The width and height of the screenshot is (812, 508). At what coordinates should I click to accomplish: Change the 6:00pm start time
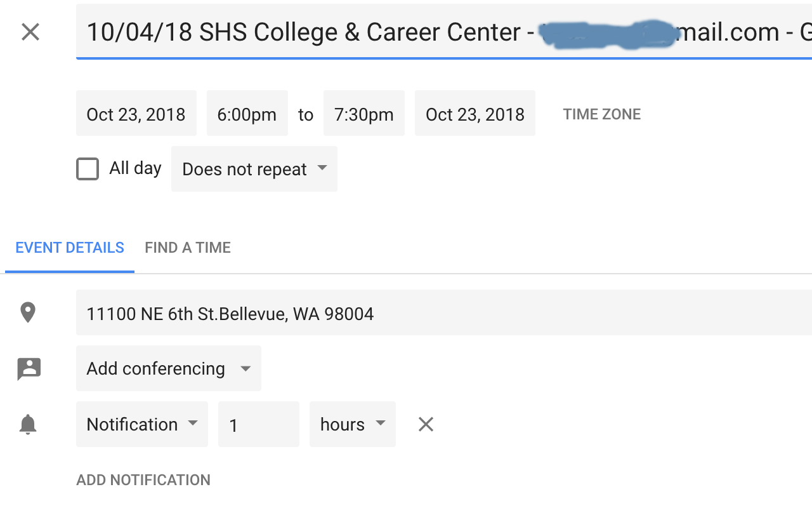247,113
